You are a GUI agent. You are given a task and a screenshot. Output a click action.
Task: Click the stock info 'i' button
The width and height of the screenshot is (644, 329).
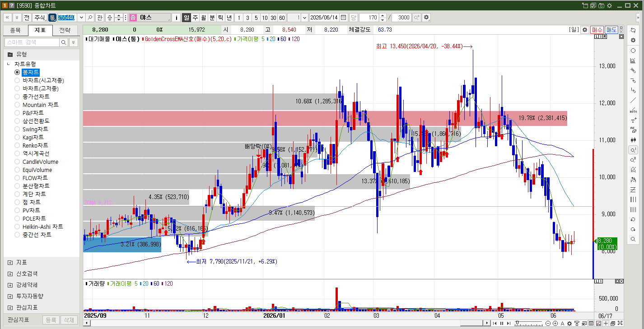pos(177,18)
